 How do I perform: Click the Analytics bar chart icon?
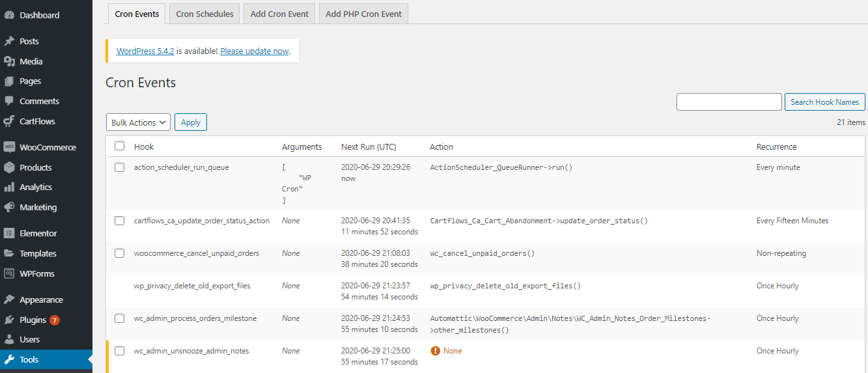pos(9,187)
